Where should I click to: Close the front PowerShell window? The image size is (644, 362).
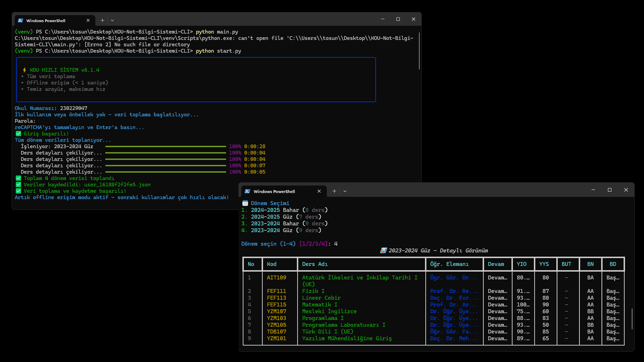pyautogui.click(x=626, y=190)
